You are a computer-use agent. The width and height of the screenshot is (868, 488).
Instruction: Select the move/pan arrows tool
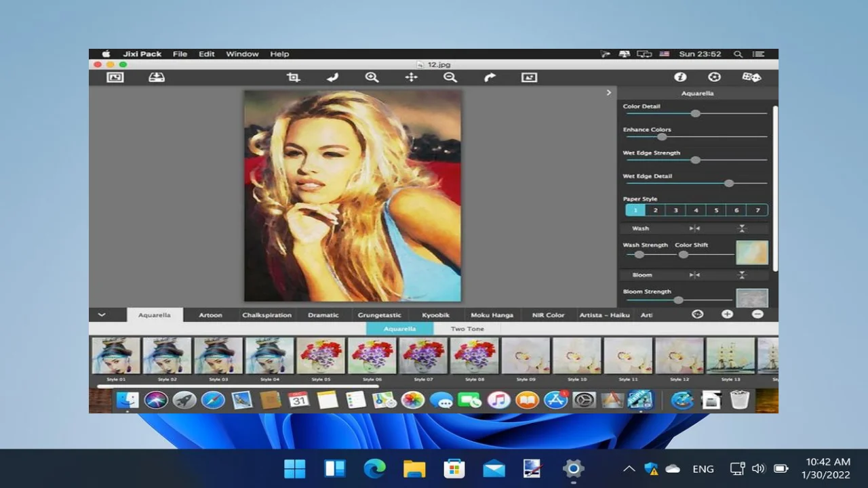411,77
